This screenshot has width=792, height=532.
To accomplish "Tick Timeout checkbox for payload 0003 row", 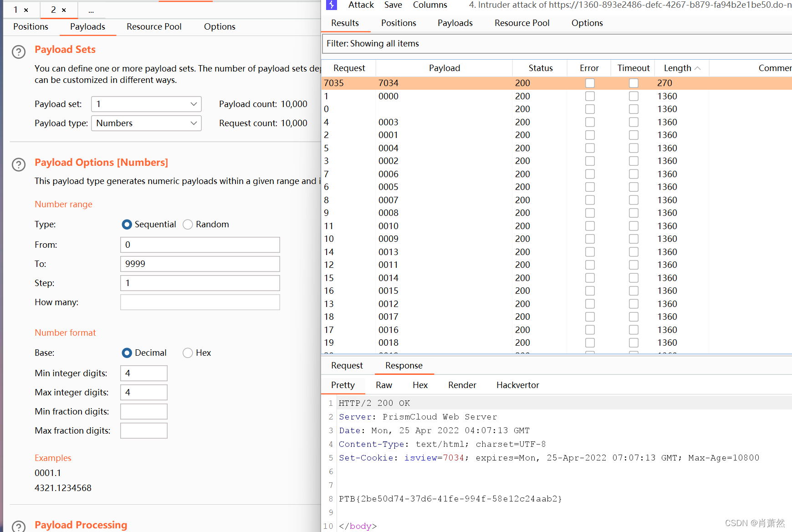I will pyautogui.click(x=634, y=122).
